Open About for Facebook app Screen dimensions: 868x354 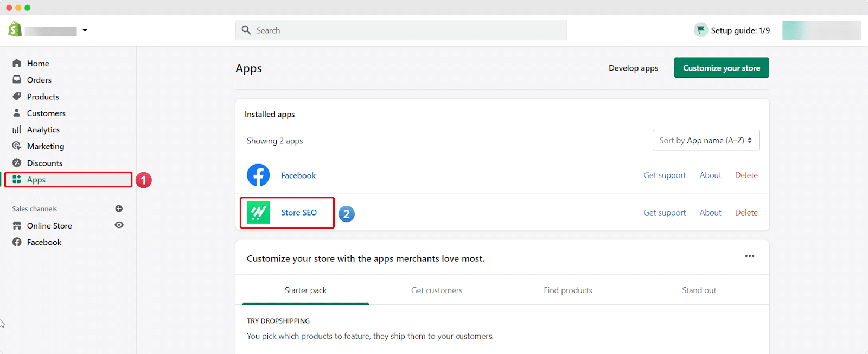[x=710, y=175]
